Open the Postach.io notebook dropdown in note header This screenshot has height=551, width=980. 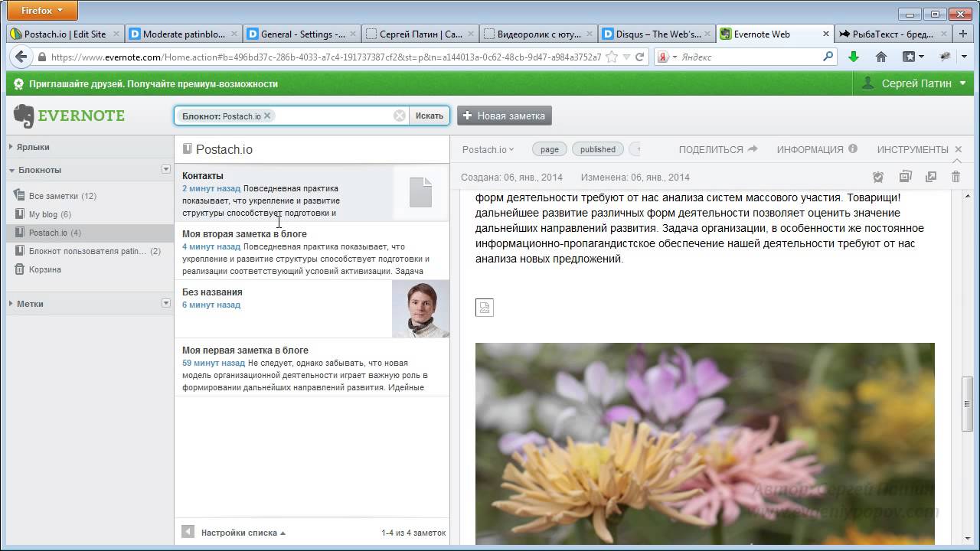point(488,149)
